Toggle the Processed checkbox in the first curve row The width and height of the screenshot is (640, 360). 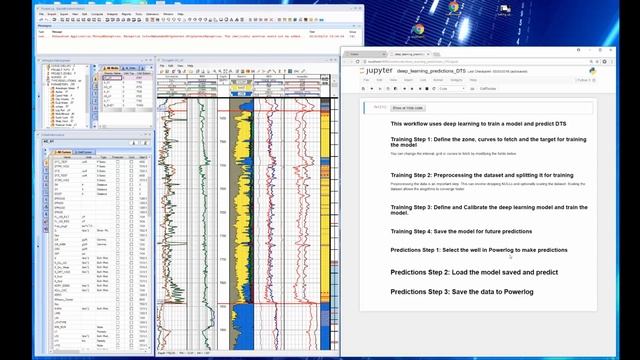(117, 162)
